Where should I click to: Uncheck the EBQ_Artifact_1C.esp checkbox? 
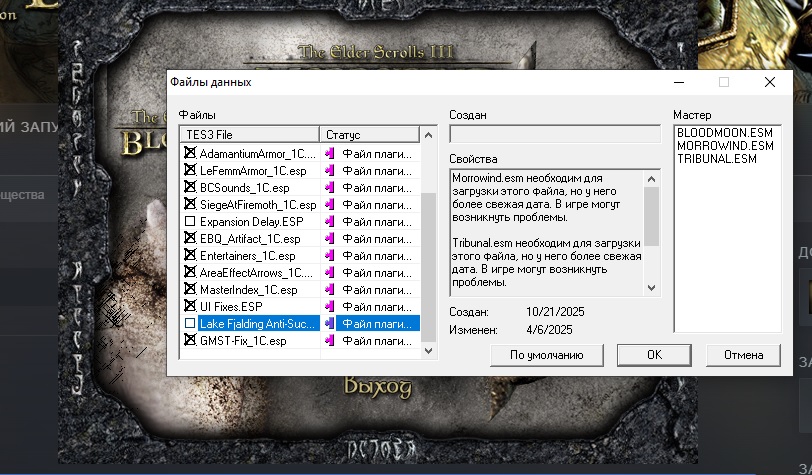(x=190, y=239)
